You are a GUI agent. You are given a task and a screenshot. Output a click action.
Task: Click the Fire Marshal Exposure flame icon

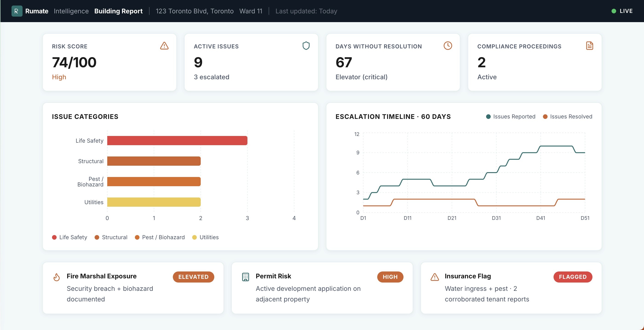[x=57, y=277]
